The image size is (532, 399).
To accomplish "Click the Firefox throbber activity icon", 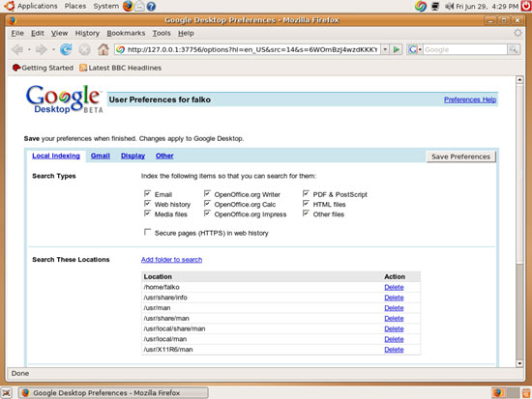I will (517, 33).
